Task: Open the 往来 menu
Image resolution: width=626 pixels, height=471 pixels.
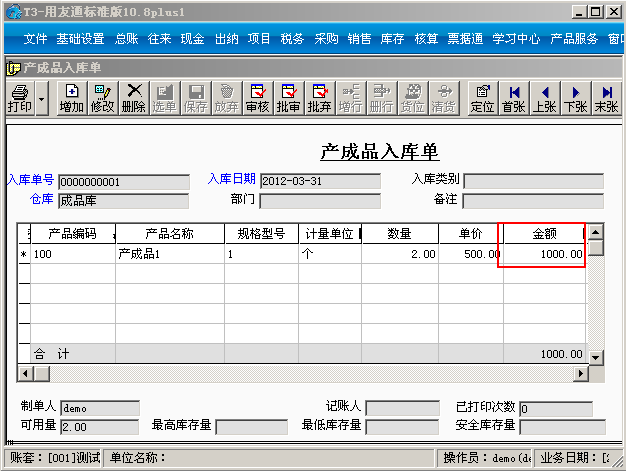Action: click(159, 39)
